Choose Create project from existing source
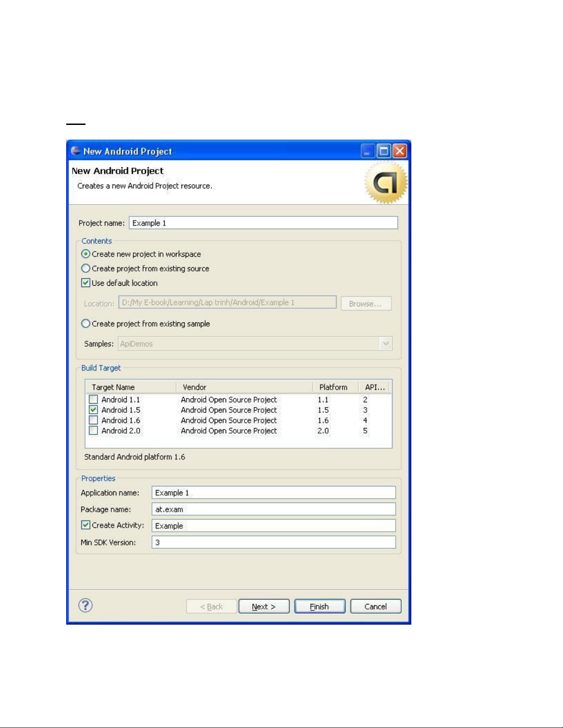 point(85,269)
